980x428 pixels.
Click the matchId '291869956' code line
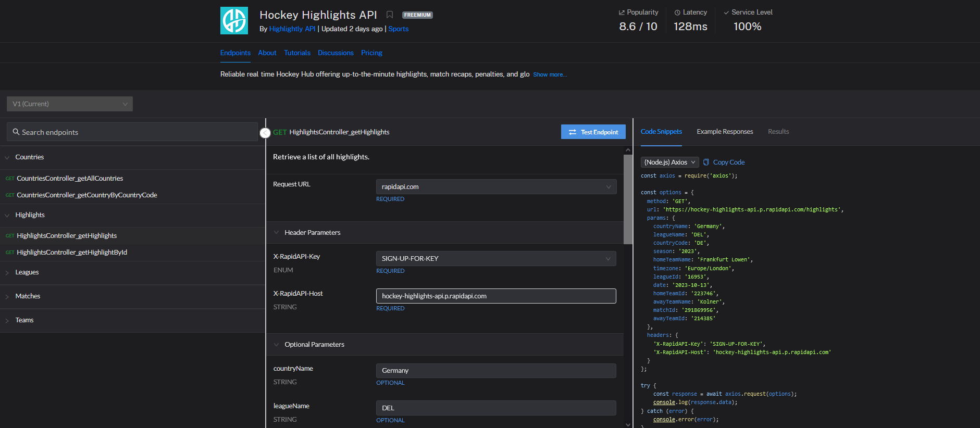(686, 310)
